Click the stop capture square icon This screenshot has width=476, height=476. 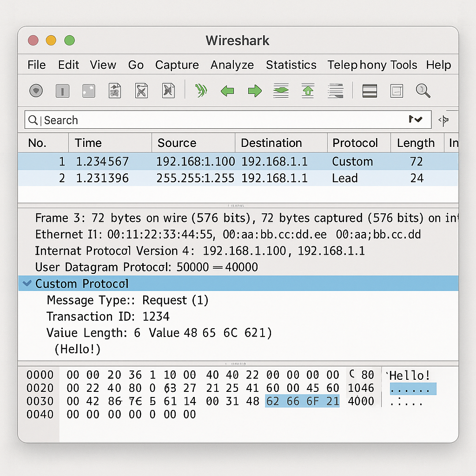[63, 91]
